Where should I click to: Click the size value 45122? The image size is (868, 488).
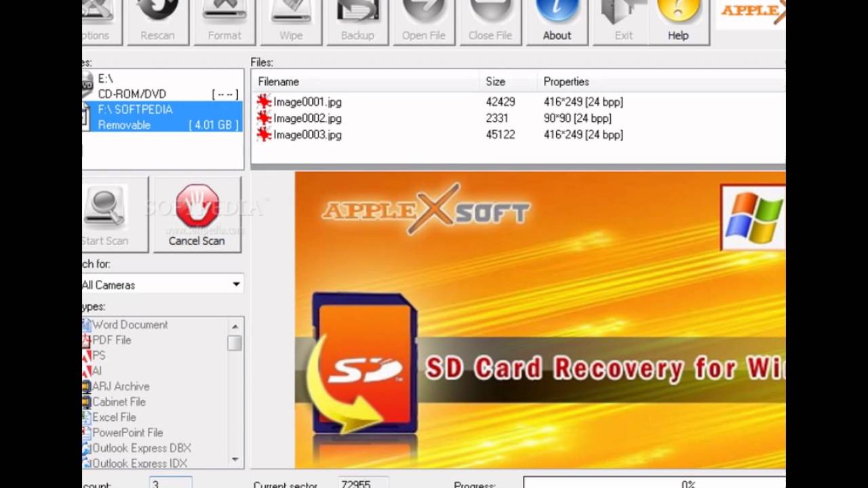click(500, 134)
